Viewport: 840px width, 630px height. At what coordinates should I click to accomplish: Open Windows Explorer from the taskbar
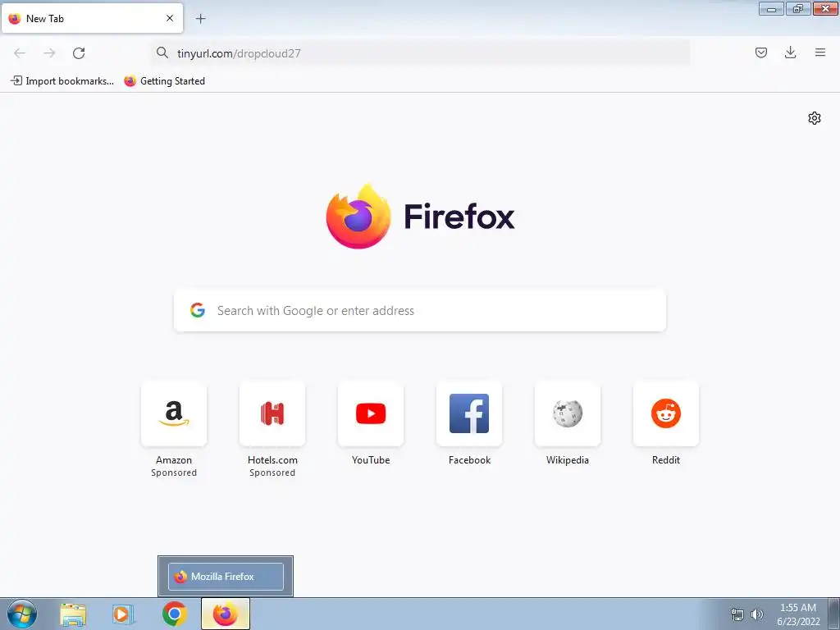(73, 614)
